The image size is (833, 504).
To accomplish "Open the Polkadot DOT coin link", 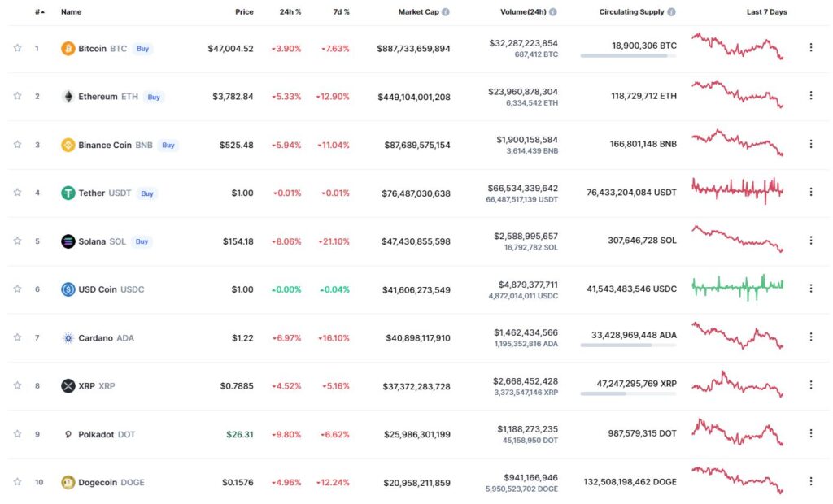I will (x=107, y=434).
